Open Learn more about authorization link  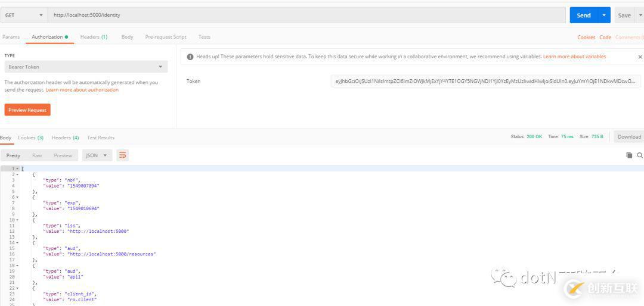[x=82, y=90]
